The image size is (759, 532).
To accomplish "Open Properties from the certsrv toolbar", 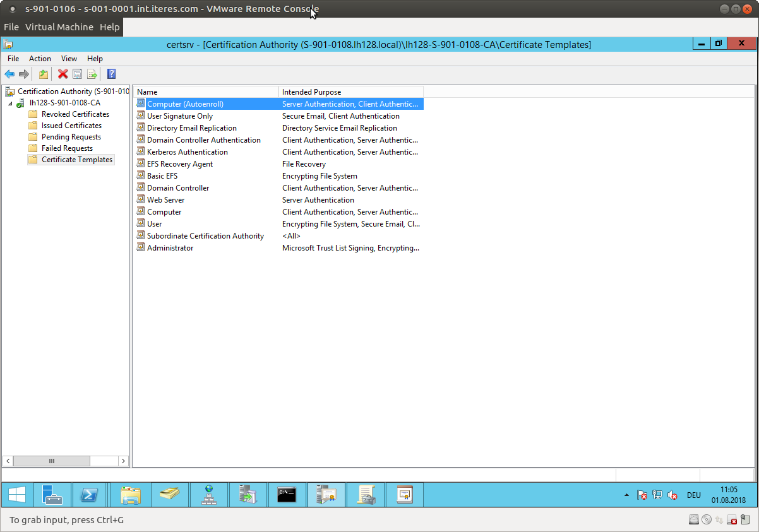I will (x=77, y=74).
